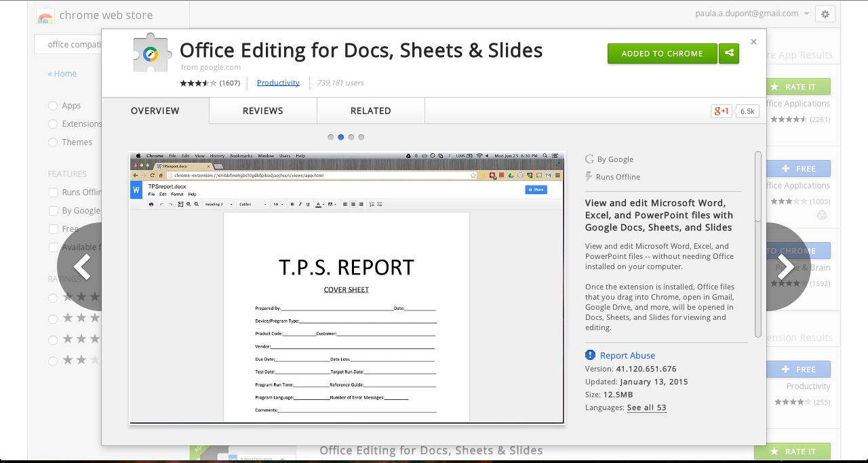Image resolution: width=868 pixels, height=463 pixels.
Task: Open the settings gear in top corner
Action: [825, 14]
